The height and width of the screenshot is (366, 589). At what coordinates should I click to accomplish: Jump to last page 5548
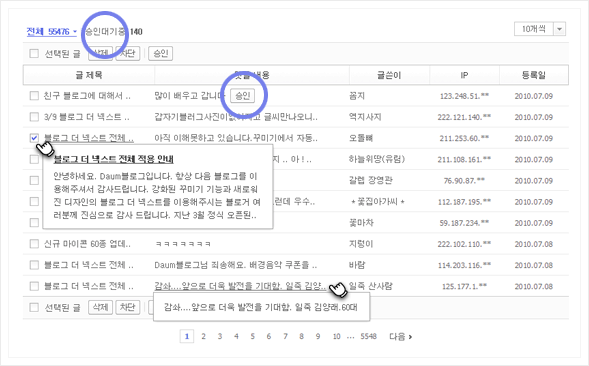click(x=368, y=336)
